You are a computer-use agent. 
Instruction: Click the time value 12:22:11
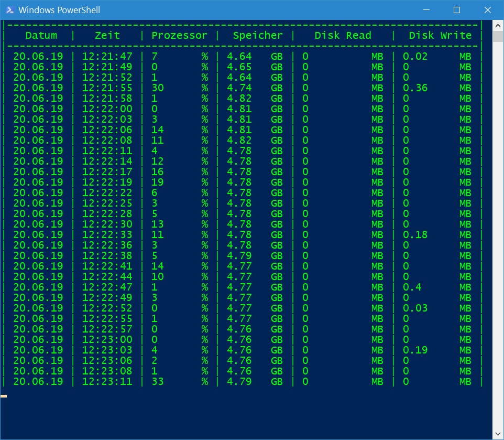point(107,151)
